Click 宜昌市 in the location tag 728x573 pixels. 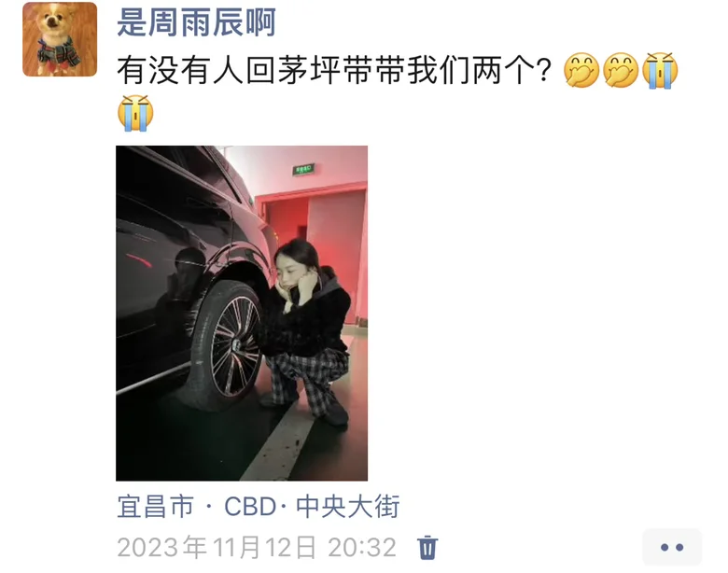click(155, 506)
